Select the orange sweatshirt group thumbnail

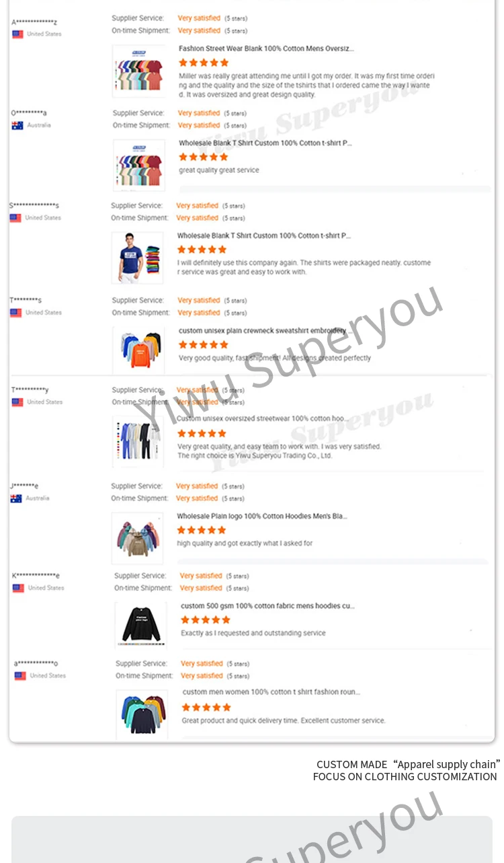click(x=138, y=350)
